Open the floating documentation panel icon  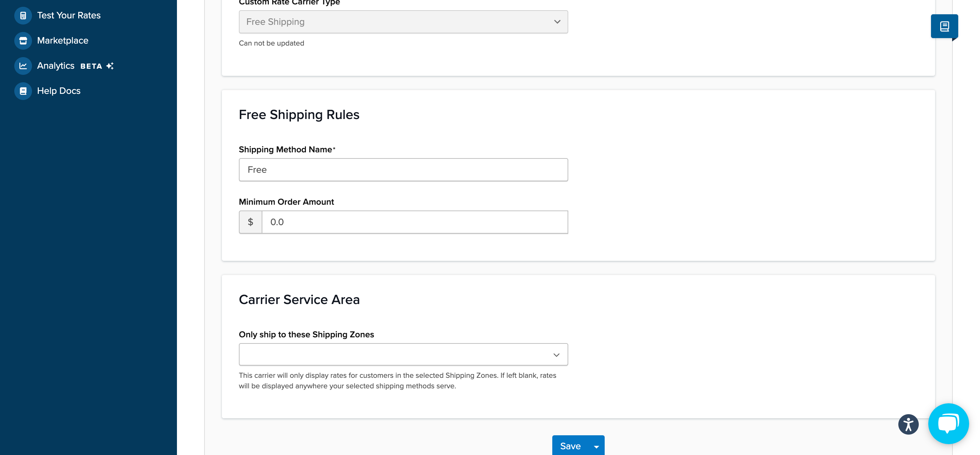coord(944,27)
